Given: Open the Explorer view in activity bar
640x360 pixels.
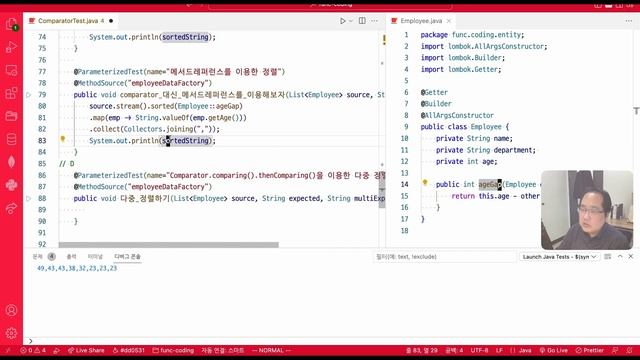Looking at the screenshot, I should (11, 24).
